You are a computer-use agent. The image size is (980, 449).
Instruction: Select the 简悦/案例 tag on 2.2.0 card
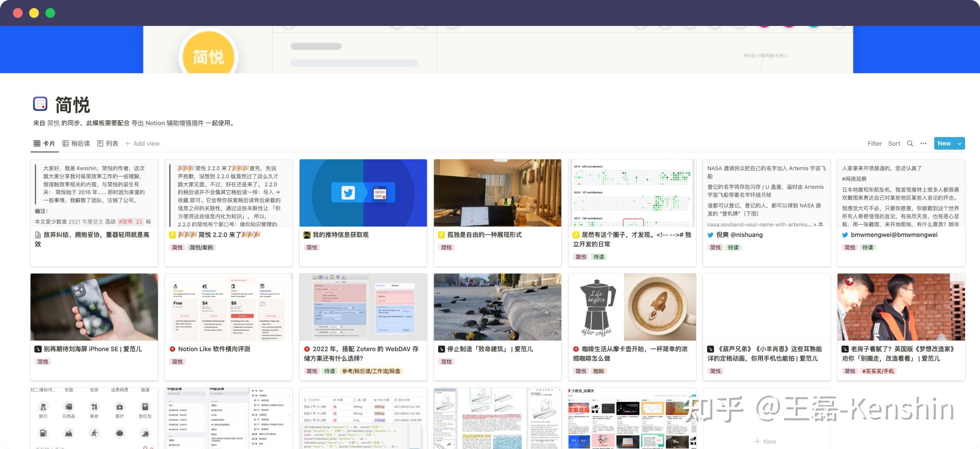(x=201, y=248)
